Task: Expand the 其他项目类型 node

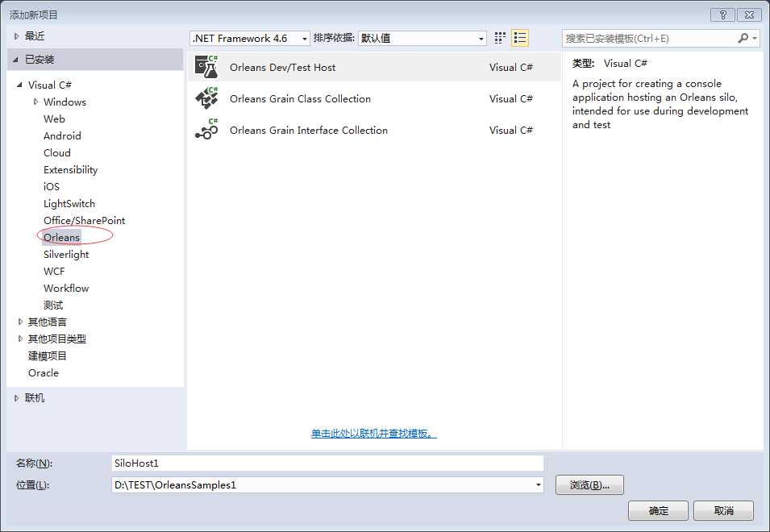Action: point(20,339)
